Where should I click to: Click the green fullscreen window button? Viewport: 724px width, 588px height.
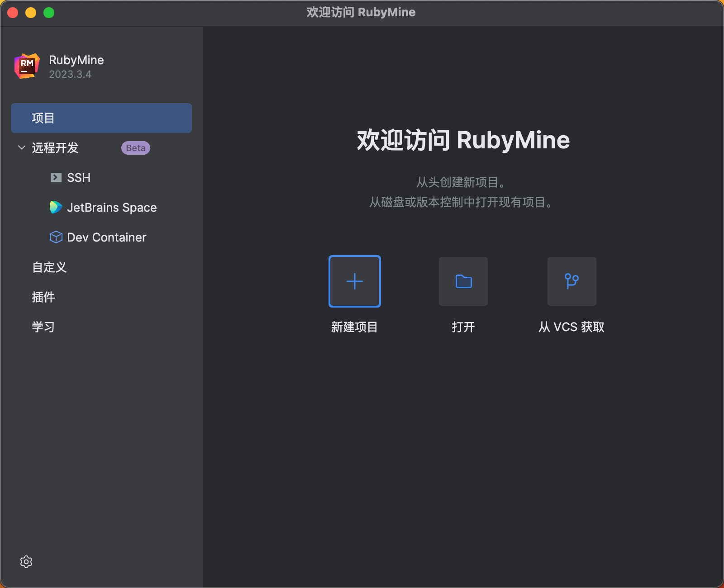point(49,13)
